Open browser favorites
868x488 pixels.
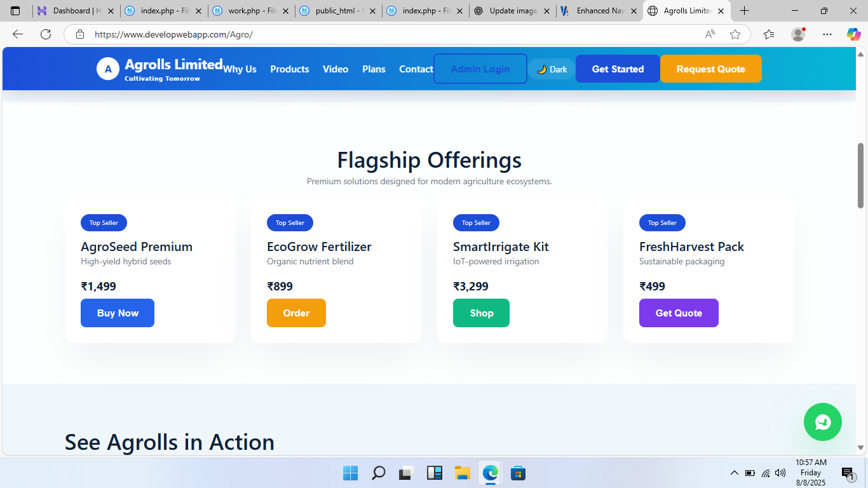pos(768,34)
